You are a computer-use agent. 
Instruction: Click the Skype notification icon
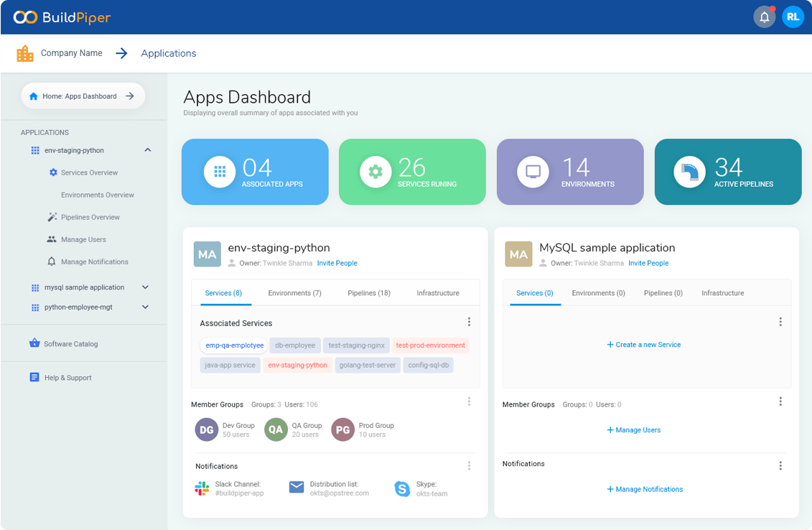[x=402, y=488]
